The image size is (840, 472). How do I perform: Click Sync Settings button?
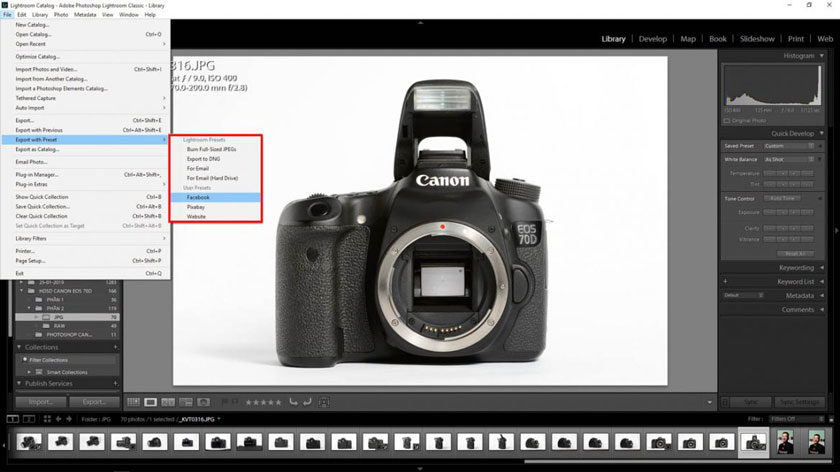click(x=799, y=402)
